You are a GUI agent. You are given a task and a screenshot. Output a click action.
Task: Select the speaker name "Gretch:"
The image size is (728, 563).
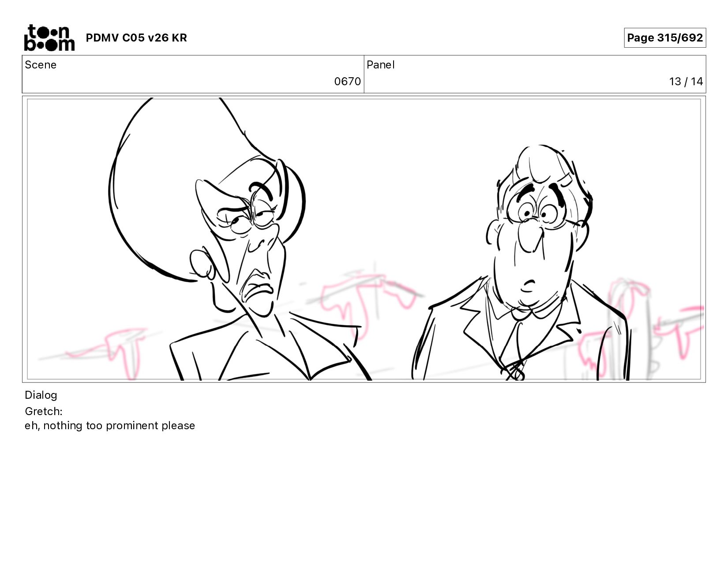point(44,411)
